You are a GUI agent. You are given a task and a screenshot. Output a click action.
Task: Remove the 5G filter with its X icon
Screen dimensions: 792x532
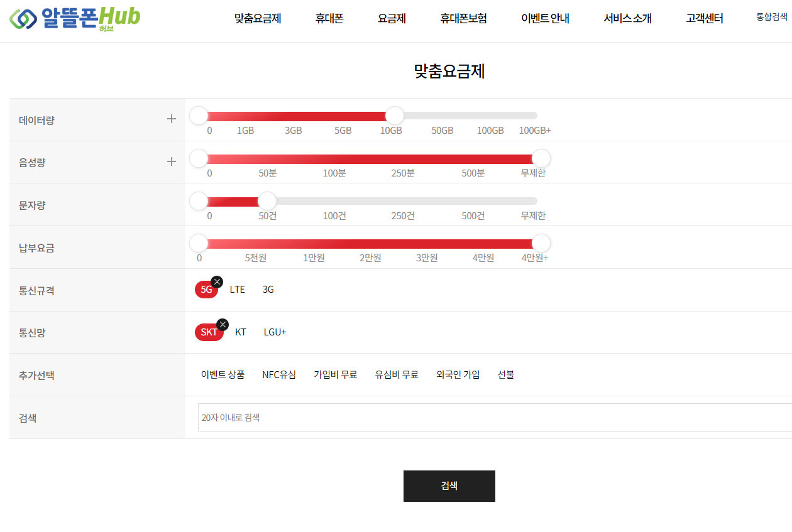click(x=217, y=282)
